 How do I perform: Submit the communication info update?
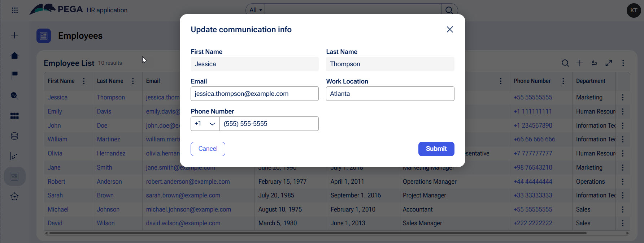coord(436,149)
